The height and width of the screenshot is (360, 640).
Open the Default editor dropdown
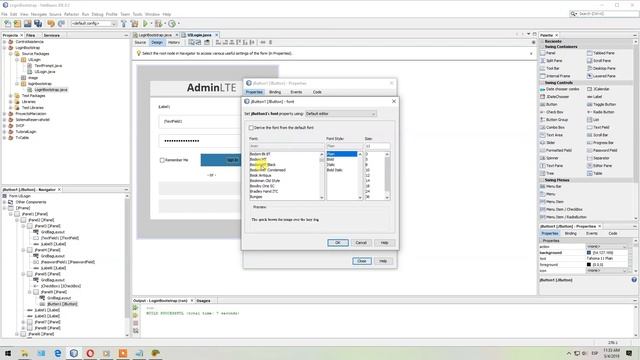340,114
